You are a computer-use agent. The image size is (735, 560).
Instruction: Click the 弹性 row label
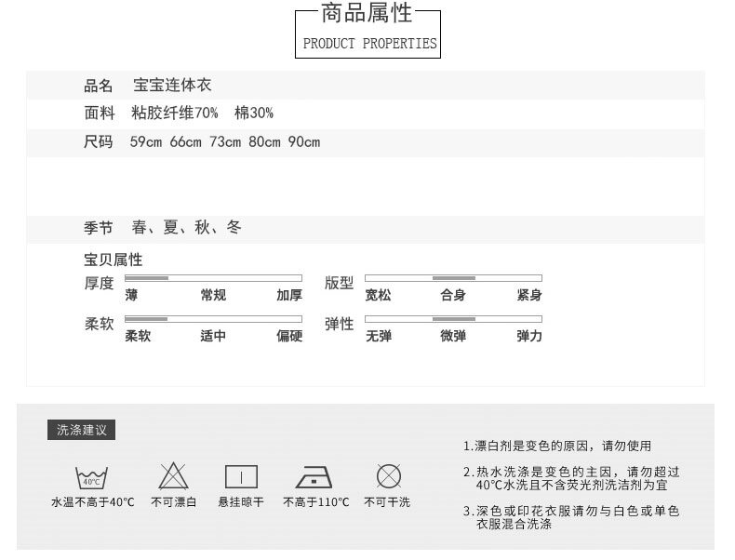pyautogui.click(x=339, y=324)
